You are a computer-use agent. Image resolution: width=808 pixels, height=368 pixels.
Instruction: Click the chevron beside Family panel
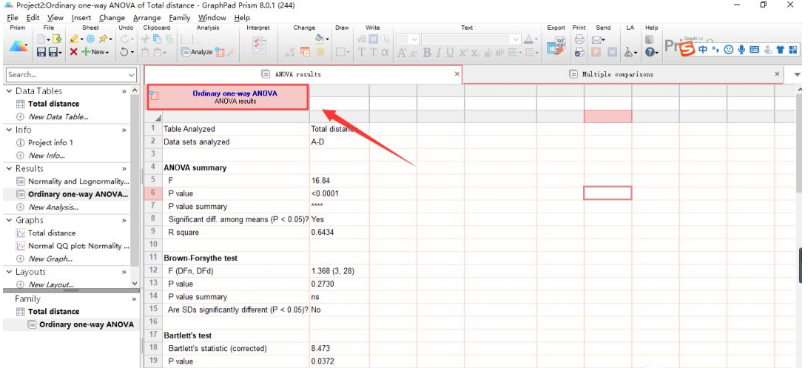pyautogui.click(x=134, y=299)
